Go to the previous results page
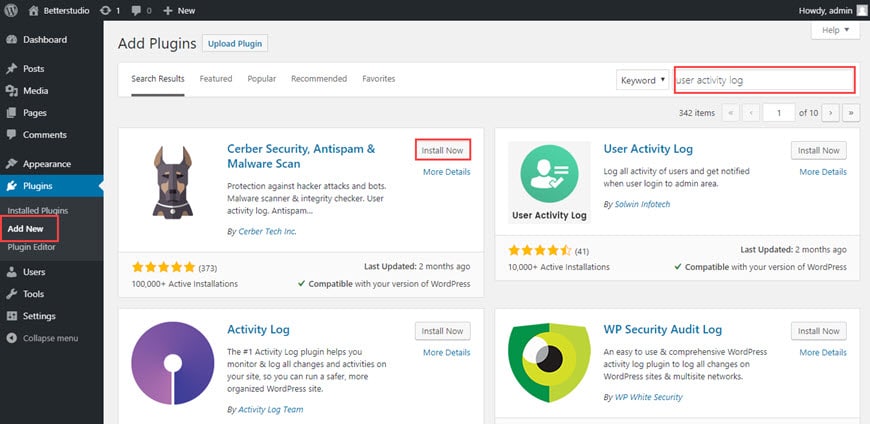The width and height of the screenshot is (870, 424). pyautogui.click(x=751, y=113)
